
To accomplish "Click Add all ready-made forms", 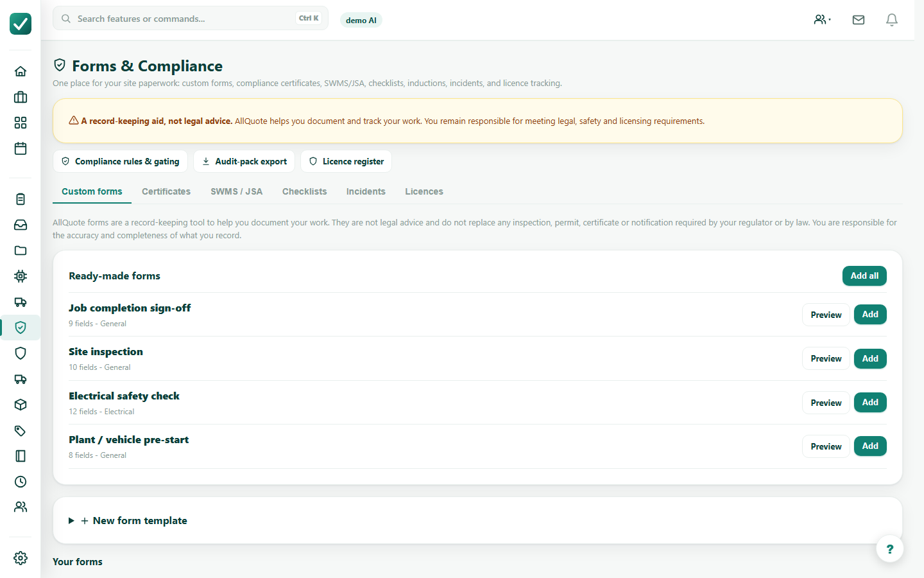I will (x=864, y=276).
